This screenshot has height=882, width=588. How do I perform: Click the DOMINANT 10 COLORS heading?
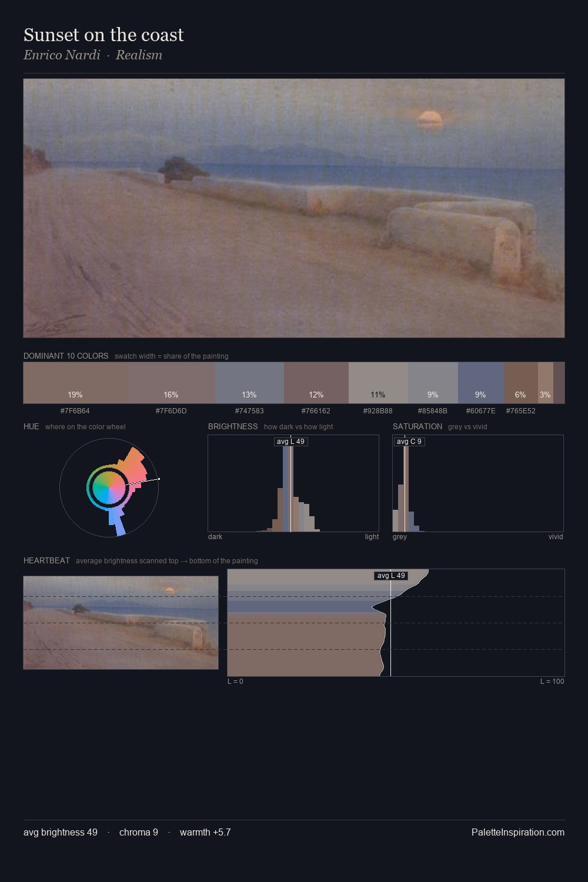click(66, 356)
